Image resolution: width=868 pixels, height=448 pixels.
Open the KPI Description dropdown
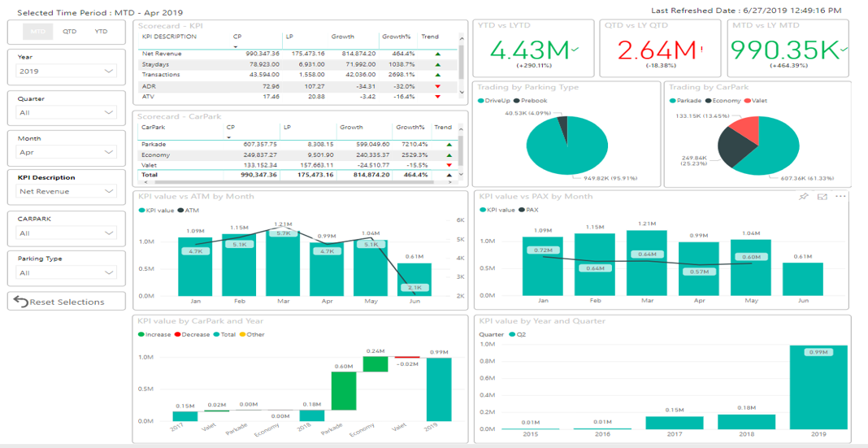[67, 192]
